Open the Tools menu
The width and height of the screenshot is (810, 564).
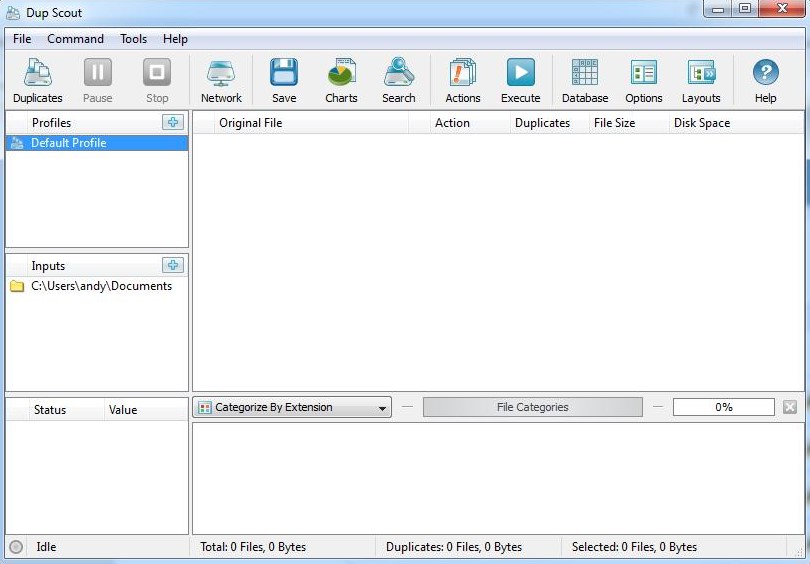133,39
